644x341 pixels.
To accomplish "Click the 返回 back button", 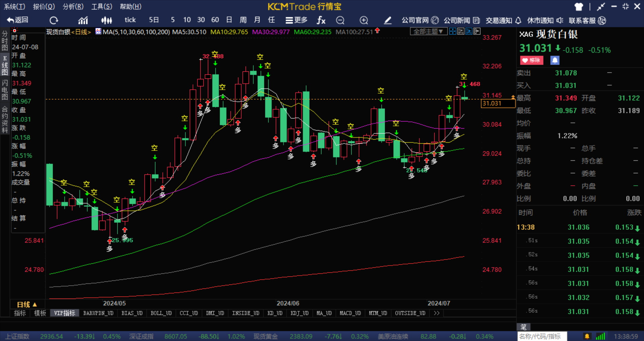I will [17, 20].
